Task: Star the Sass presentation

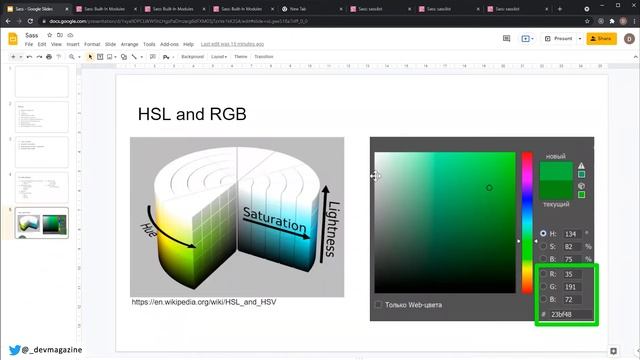Action: coord(49,35)
